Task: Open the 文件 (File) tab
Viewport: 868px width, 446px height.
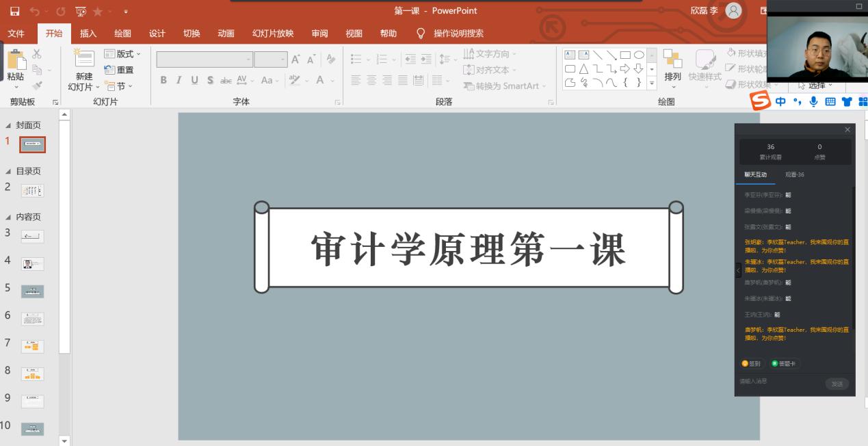Action: point(16,34)
